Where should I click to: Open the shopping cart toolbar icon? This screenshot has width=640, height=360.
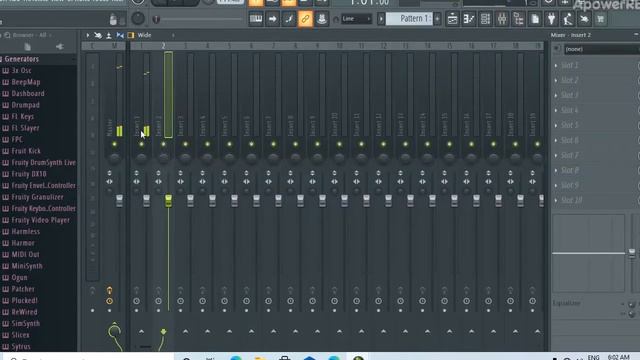[600, 19]
